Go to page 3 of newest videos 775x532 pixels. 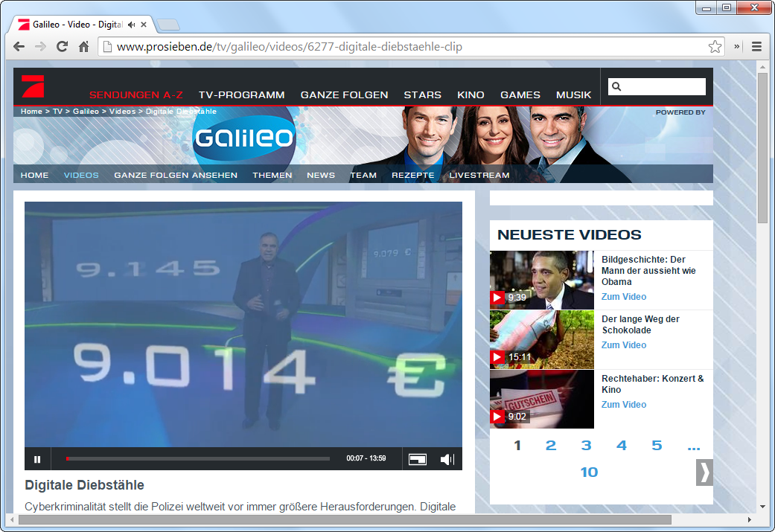click(x=586, y=446)
